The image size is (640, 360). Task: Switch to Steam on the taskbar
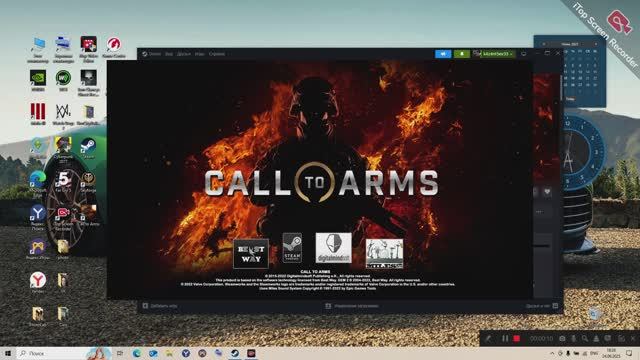pyautogui.click(x=235, y=353)
